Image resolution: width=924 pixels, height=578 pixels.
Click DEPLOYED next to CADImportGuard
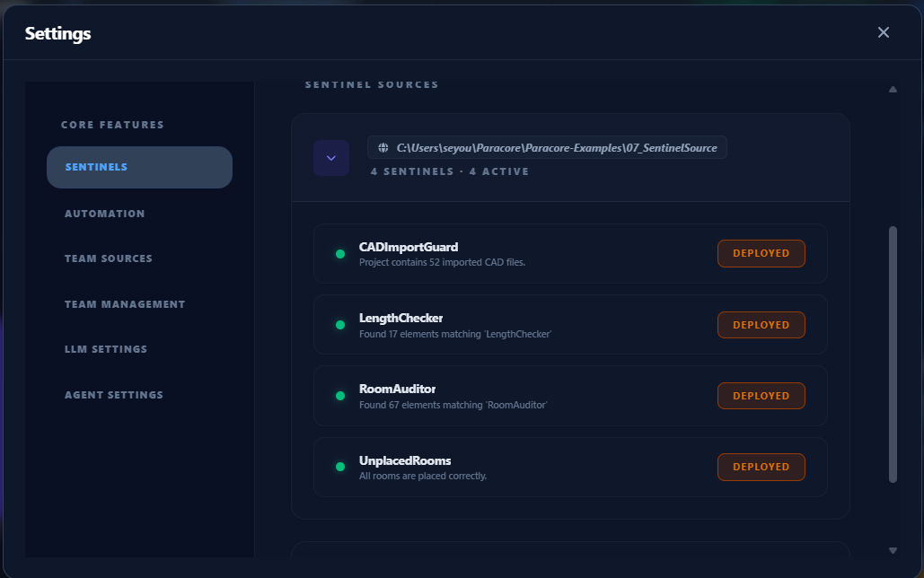tap(761, 253)
